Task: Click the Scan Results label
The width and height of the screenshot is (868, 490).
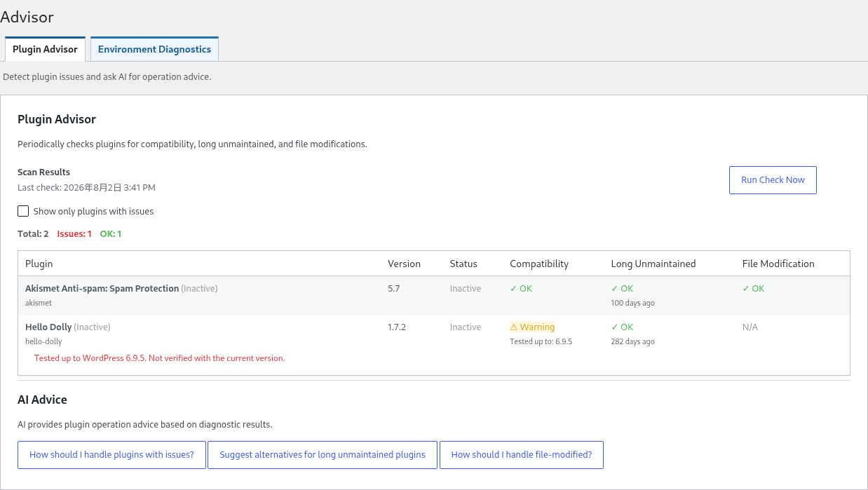Action: [x=43, y=172]
